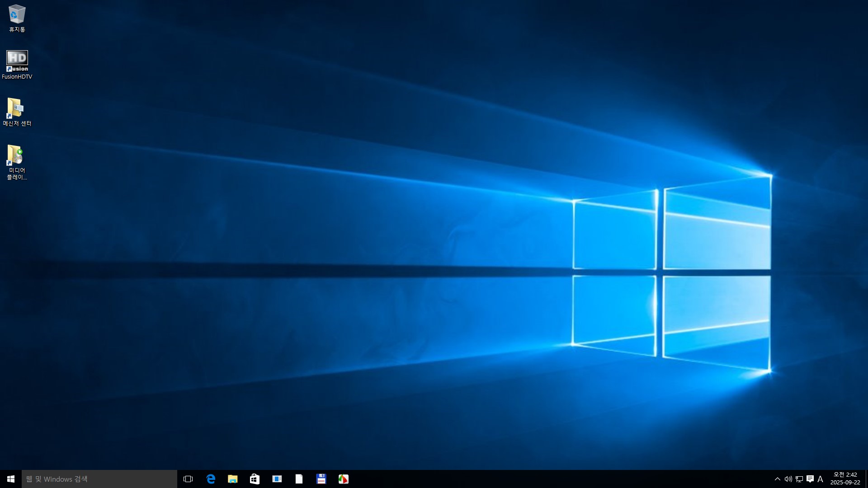Open the Windows Store taskbar icon
Image resolution: width=868 pixels, height=488 pixels.
click(x=255, y=479)
